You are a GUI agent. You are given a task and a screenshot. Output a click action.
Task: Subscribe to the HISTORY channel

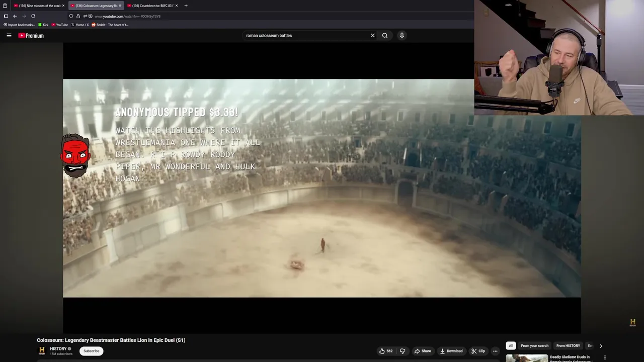click(x=92, y=351)
